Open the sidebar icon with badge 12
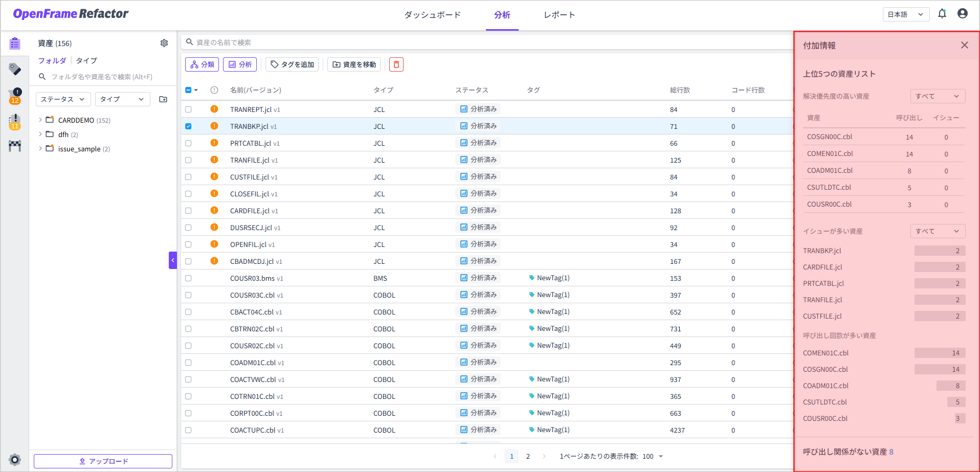Screen dimensions: 980x472 pyautogui.click(x=15, y=96)
